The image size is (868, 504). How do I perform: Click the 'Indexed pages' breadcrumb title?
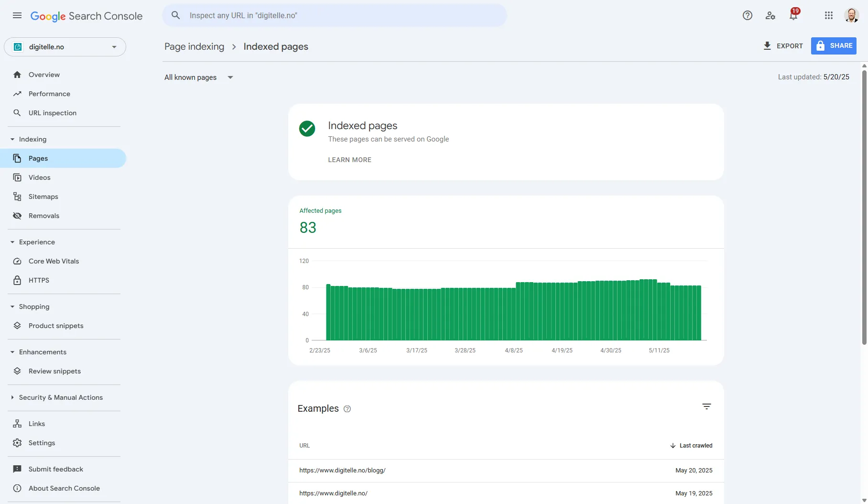click(276, 46)
